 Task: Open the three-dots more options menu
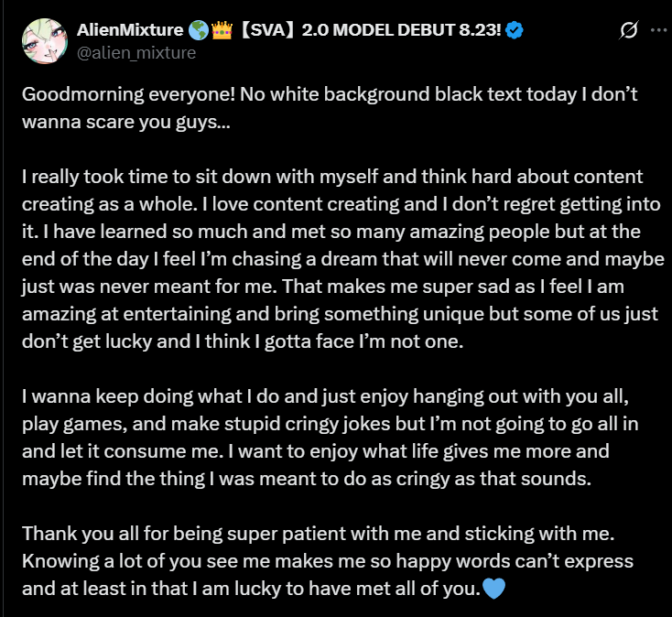658,30
